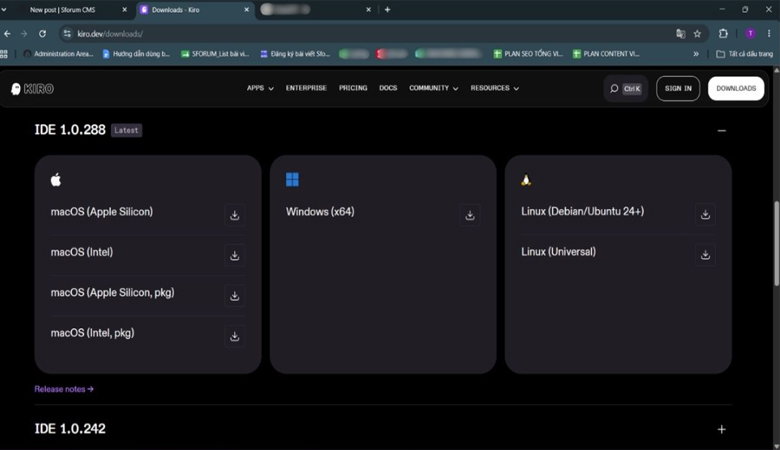Close the New post Sforum CMS tab
Screen dimensions: 780x450
[x=124, y=9]
